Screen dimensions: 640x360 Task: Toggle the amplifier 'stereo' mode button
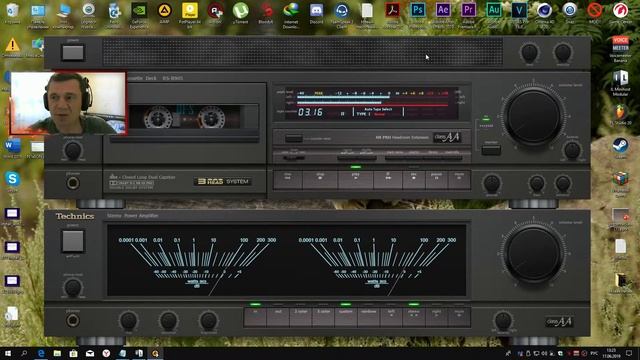click(x=413, y=317)
